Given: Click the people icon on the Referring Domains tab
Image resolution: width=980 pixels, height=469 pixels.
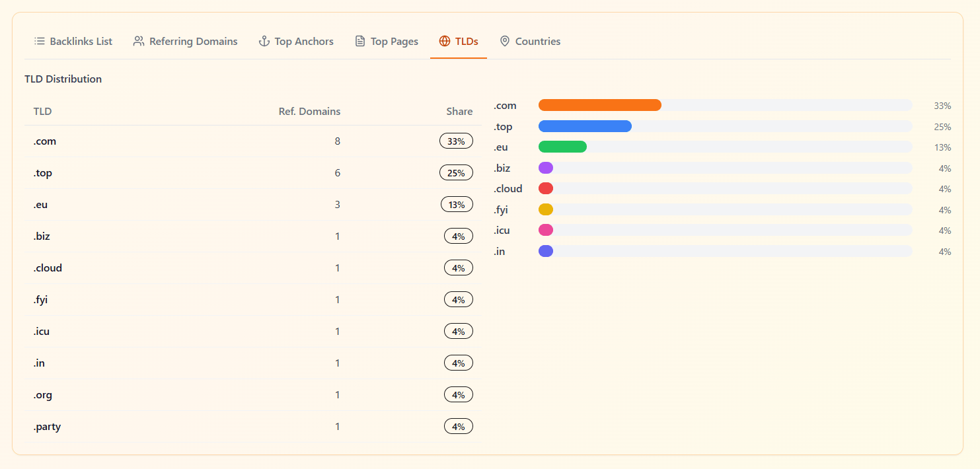Looking at the screenshot, I should [x=138, y=40].
